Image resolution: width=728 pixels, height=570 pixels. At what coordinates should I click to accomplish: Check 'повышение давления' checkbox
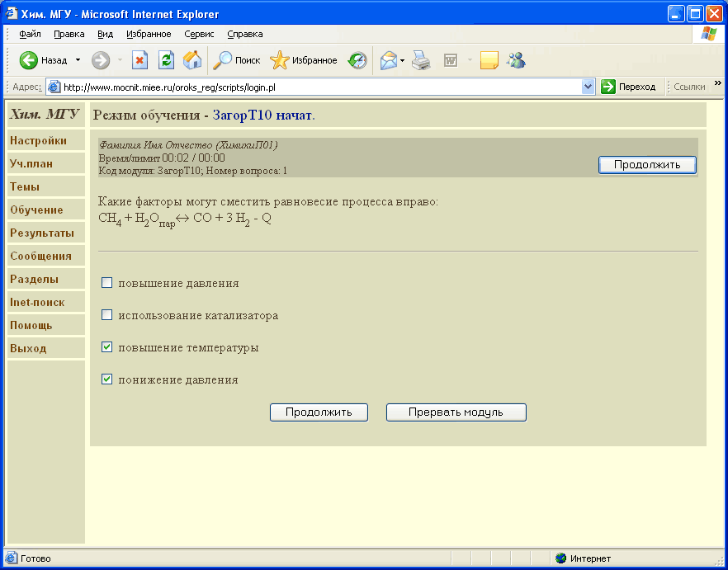106,283
